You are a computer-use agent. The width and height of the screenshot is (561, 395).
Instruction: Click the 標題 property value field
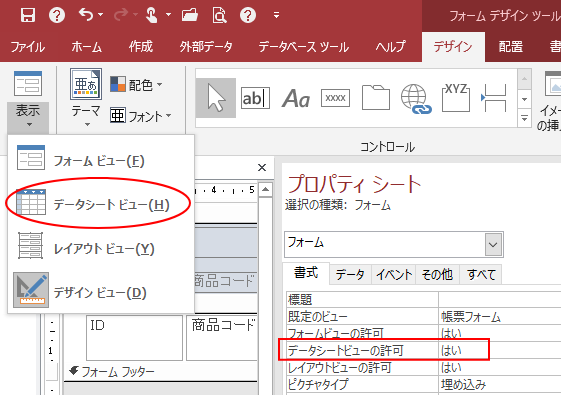(x=500, y=299)
